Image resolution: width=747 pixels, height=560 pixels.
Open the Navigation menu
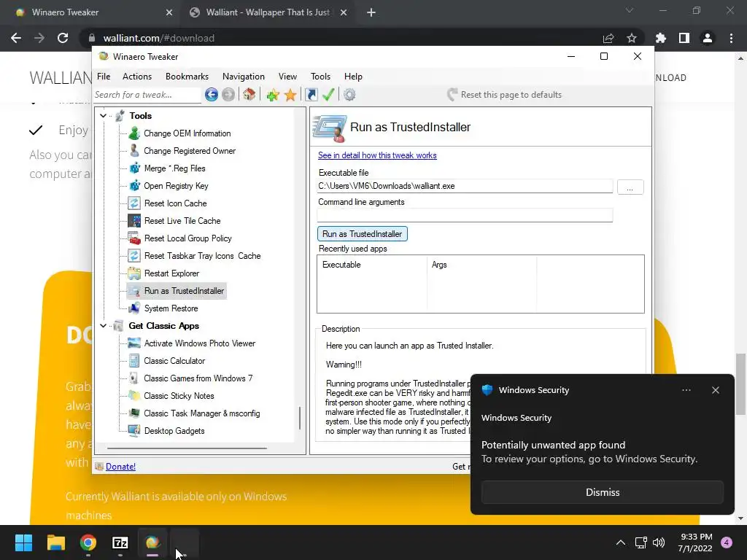coord(244,76)
